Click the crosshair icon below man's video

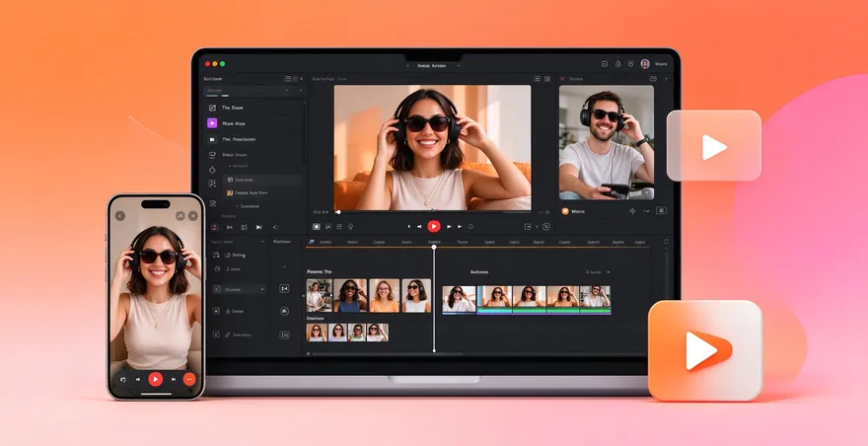pos(632,211)
